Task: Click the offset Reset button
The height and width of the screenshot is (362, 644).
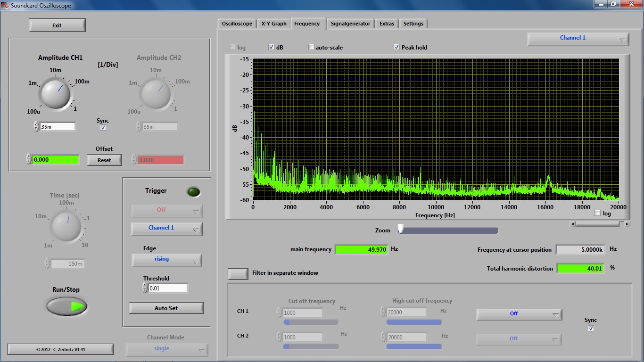Action: (x=104, y=160)
